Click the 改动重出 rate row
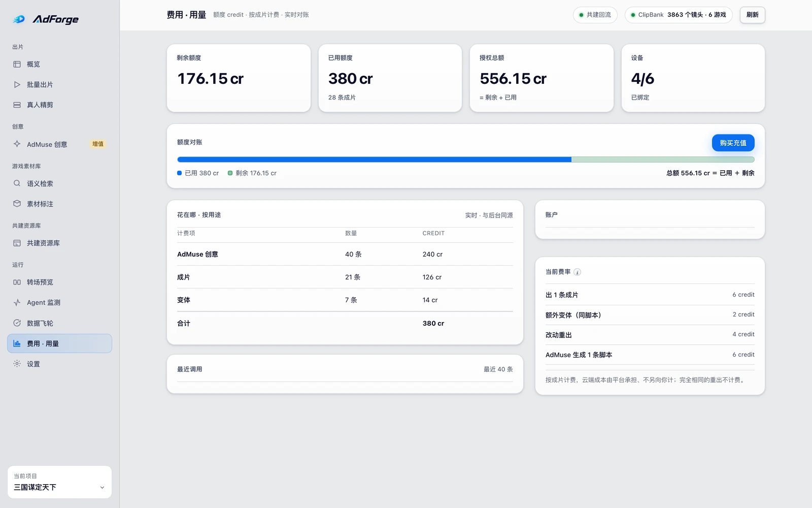812x508 pixels. point(650,335)
